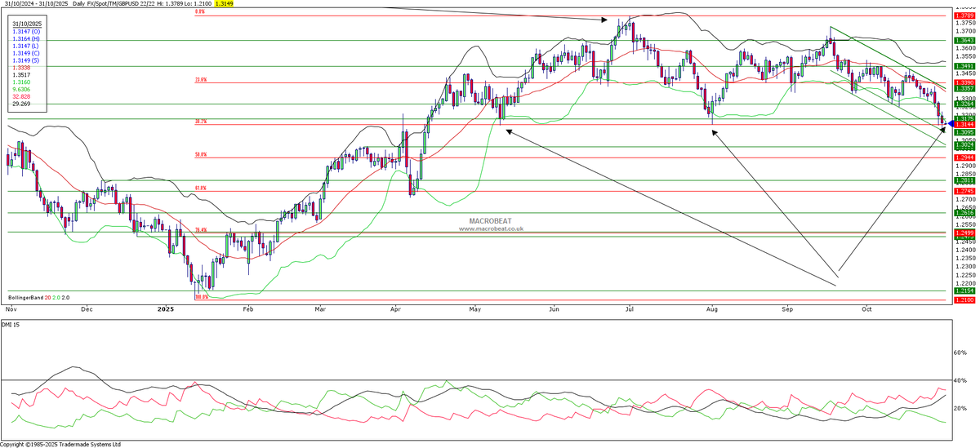Click the Oct label on time axis
980x448 pixels.
point(867,310)
